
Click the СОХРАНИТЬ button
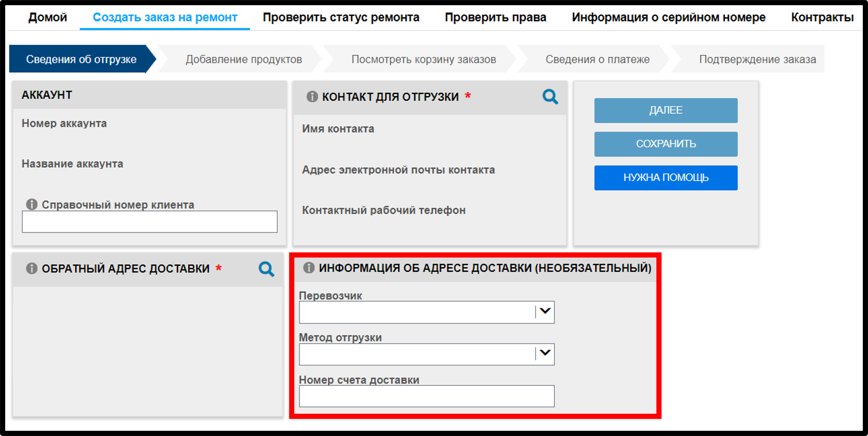[666, 144]
